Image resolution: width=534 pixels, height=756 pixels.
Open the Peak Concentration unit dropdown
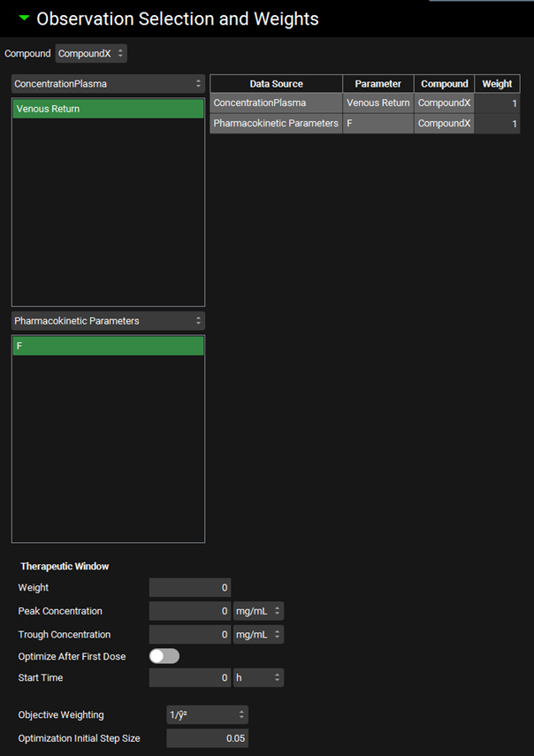(x=258, y=611)
